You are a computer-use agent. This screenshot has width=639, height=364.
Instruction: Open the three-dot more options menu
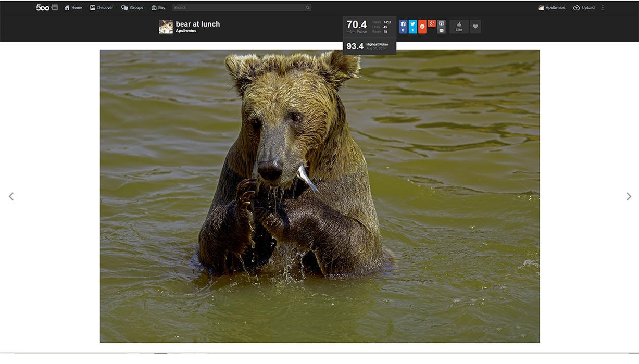(x=603, y=8)
